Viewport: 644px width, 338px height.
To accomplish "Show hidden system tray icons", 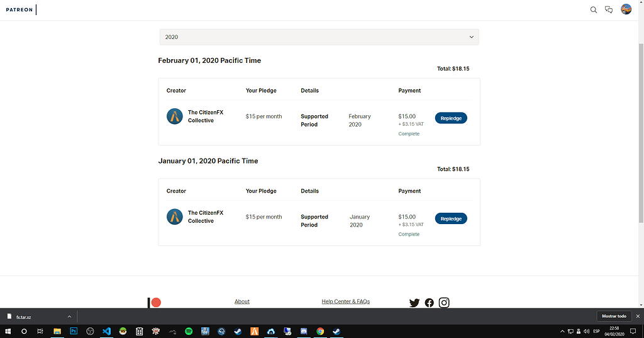I will point(562,331).
